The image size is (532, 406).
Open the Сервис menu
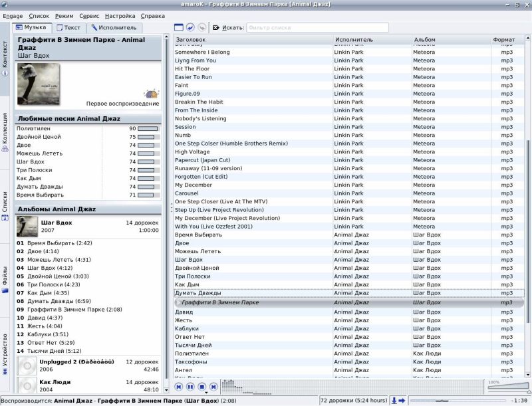tap(89, 16)
